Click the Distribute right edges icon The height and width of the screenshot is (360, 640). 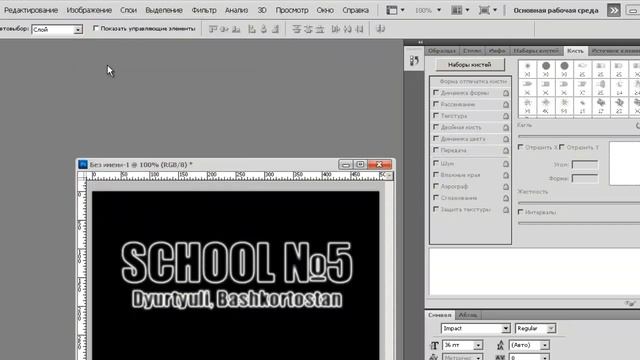click(359, 29)
